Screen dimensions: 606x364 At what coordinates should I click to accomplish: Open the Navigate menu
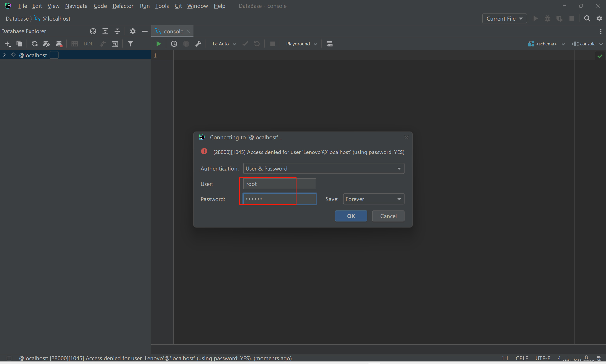point(76,6)
